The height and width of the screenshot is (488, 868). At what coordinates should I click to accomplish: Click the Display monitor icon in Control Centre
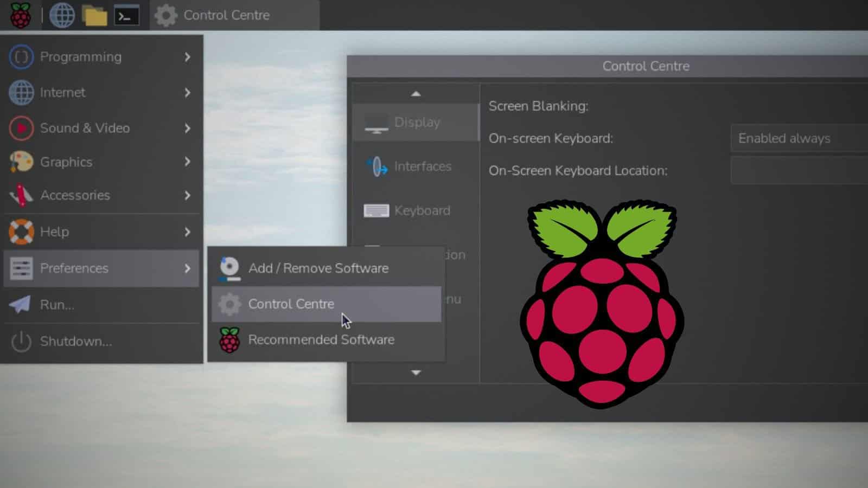(376, 124)
